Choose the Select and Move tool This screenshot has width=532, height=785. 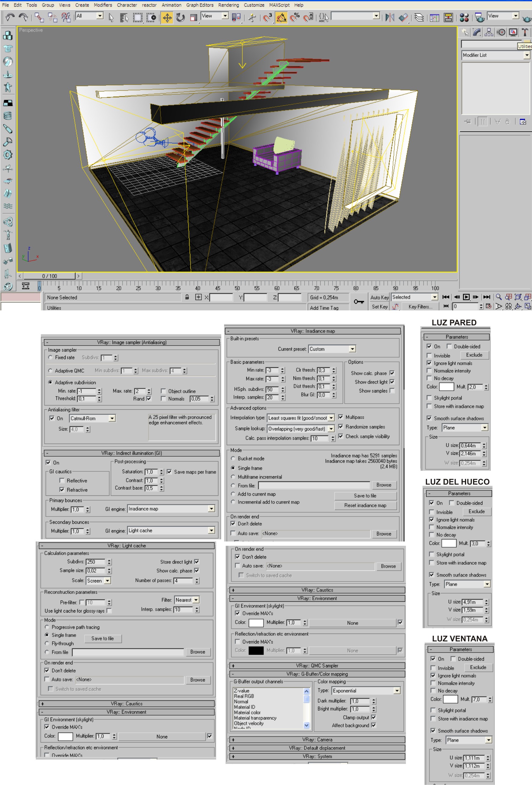[x=167, y=17]
